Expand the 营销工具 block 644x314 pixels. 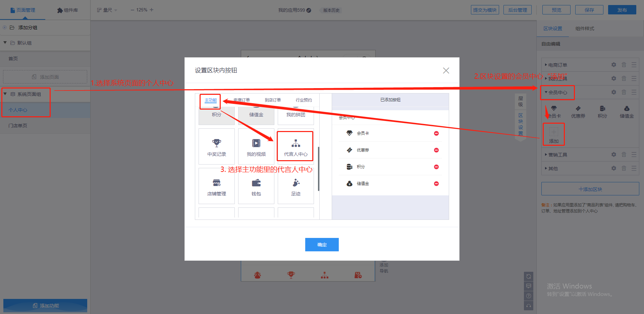coord(557,155)
